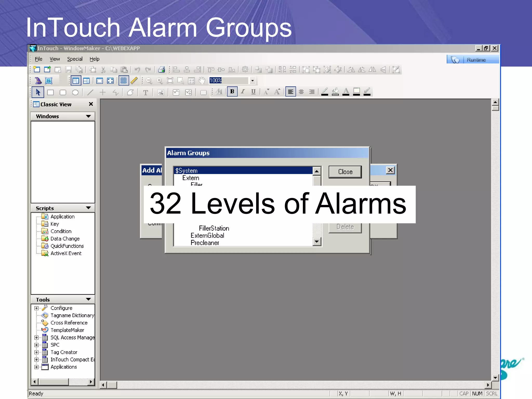Select the Text 'T' tool
Image resolution: width=532 pixels, height=399 pixels.
(145, 92)
